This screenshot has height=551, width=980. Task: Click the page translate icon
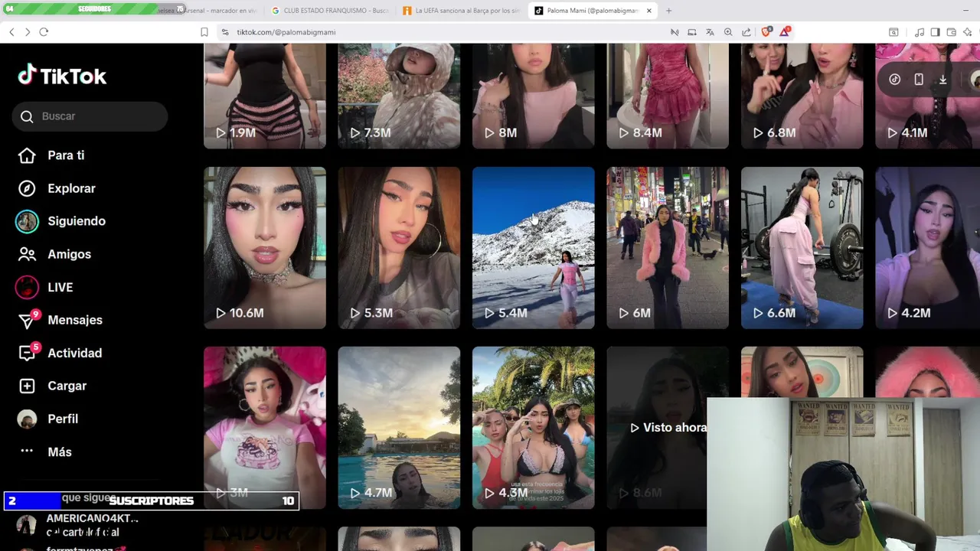(x=710, y=32)
